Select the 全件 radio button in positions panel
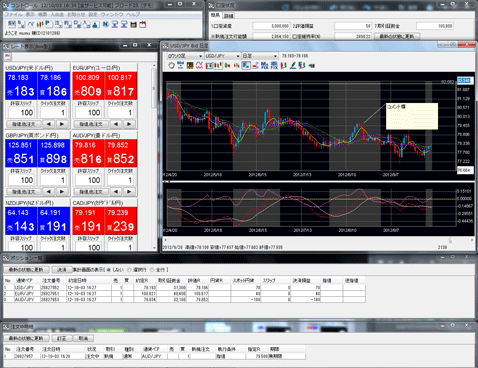478x368 pixels. click(x=152, y=270)
